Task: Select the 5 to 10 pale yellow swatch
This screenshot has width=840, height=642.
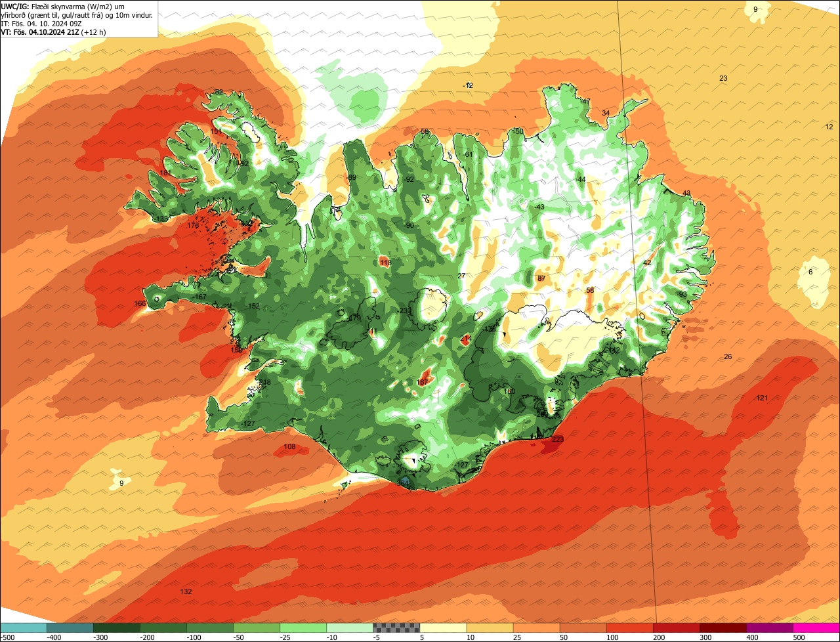Action: (443, 628)
